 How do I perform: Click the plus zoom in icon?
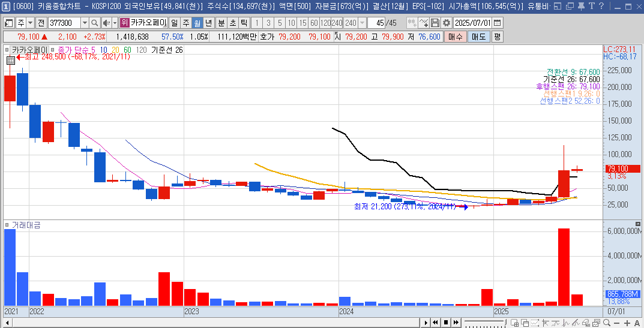[x=627, y=323]
